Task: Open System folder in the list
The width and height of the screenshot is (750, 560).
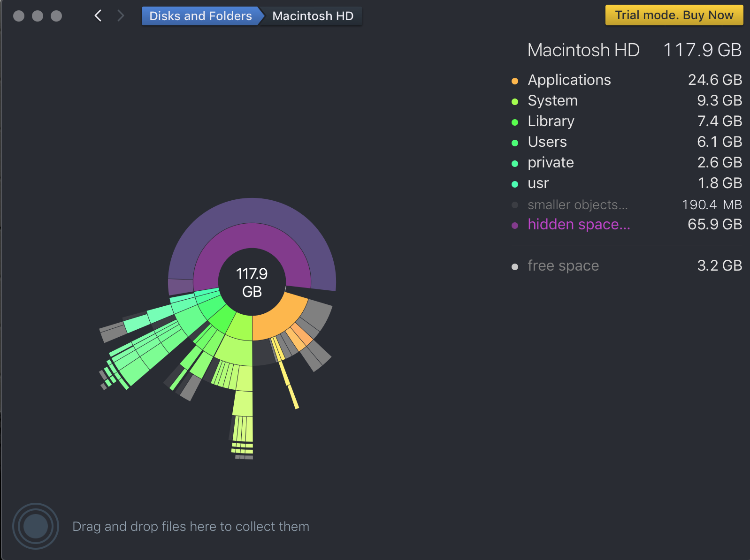Action: pos(627,100)
